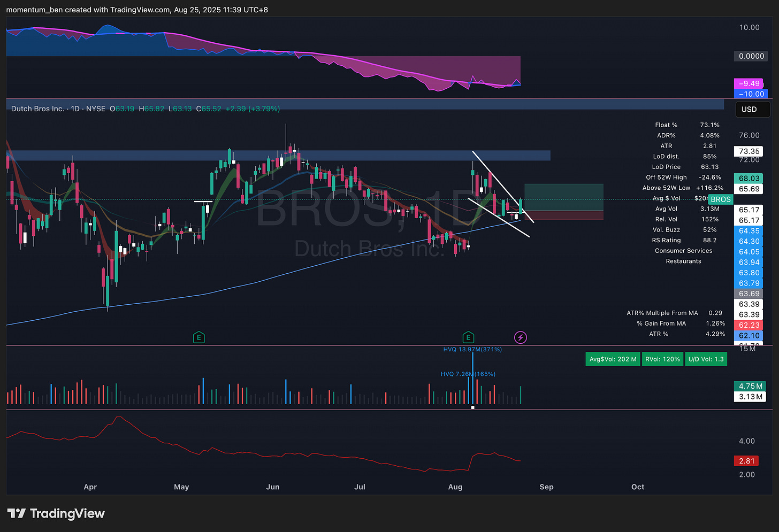
Task: Click the U/D Vol: 1.3 badge
Action: click(x=706, y=359)
